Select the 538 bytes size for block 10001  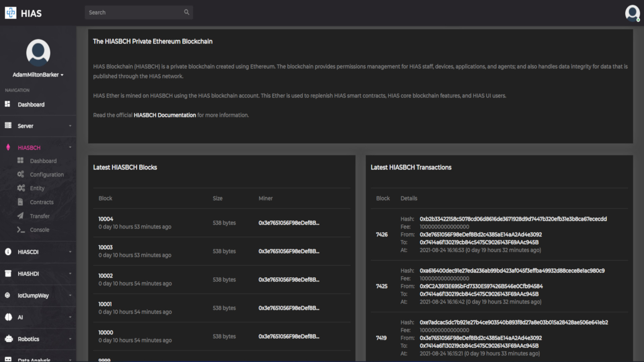(x=224, y=308)
